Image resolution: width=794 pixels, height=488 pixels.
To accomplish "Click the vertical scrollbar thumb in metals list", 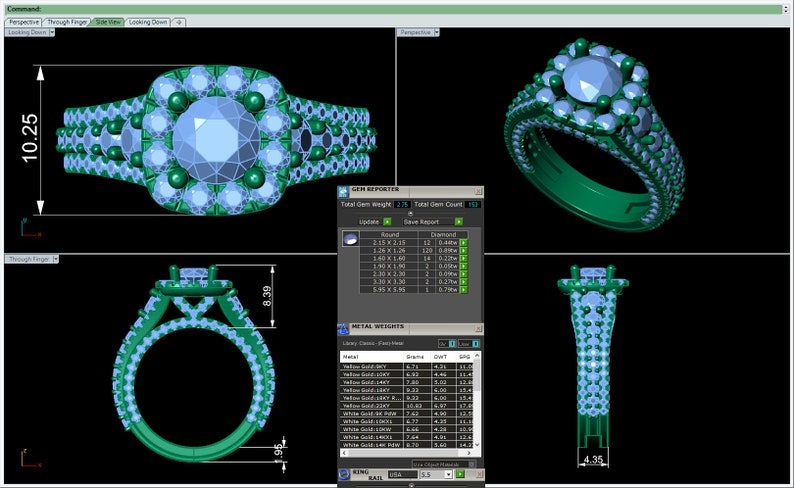I will pyautogui.click(x=477, y=375).
